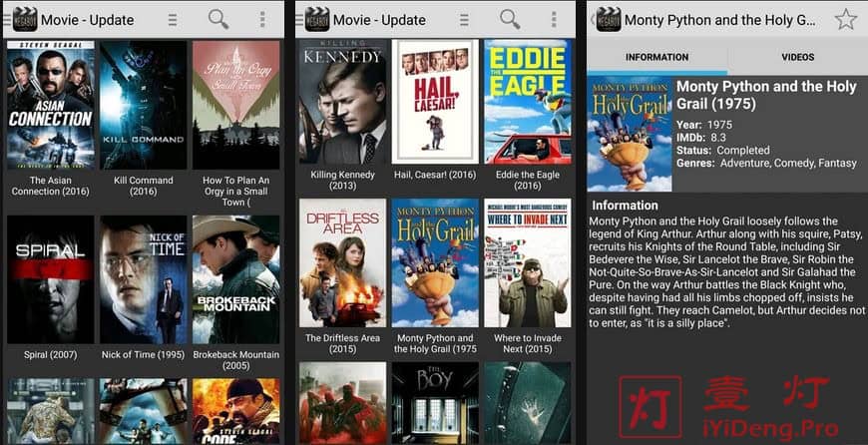Choose the Where to Invade Next poster

tap(527, 262)
